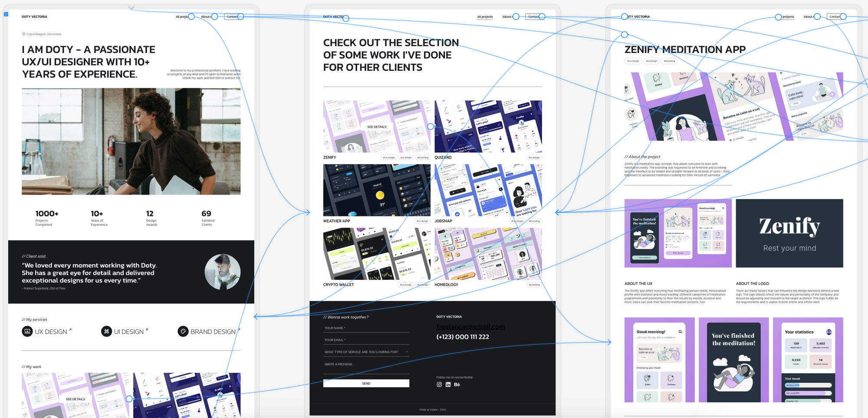
Task: Open the Instagram icon in the footer
Action: click(439, 385)
